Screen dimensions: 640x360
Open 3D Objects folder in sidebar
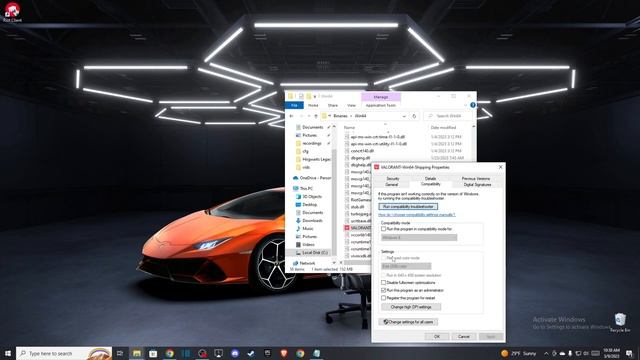pyautogui.click(x=309, y=196)
